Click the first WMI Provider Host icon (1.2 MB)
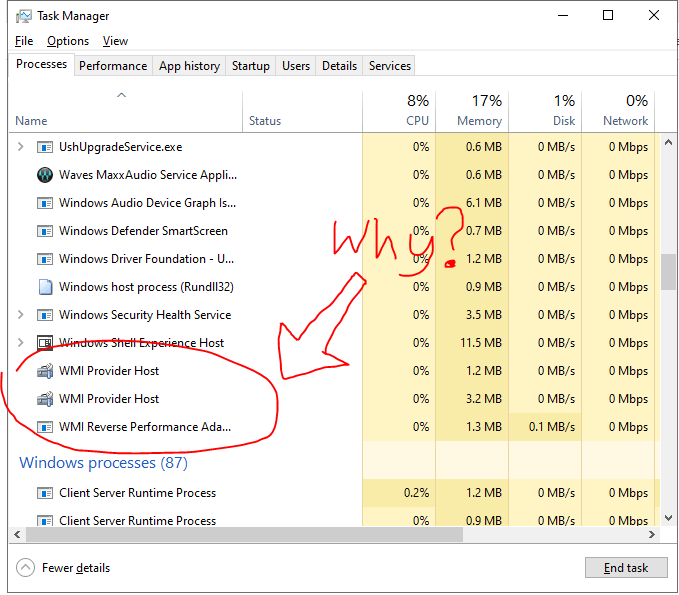The image size is (679, 595). [x=45, y=371]
